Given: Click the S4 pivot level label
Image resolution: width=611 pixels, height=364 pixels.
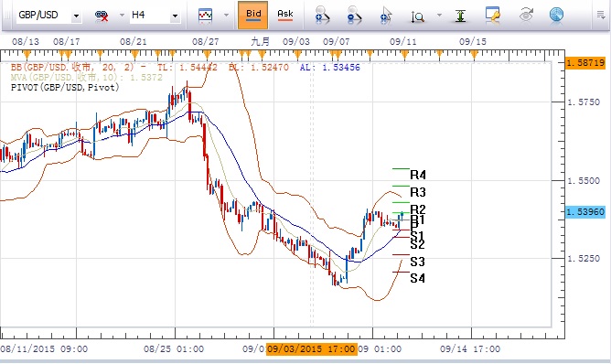Looking at the screenshot, I should pos(417,278).
